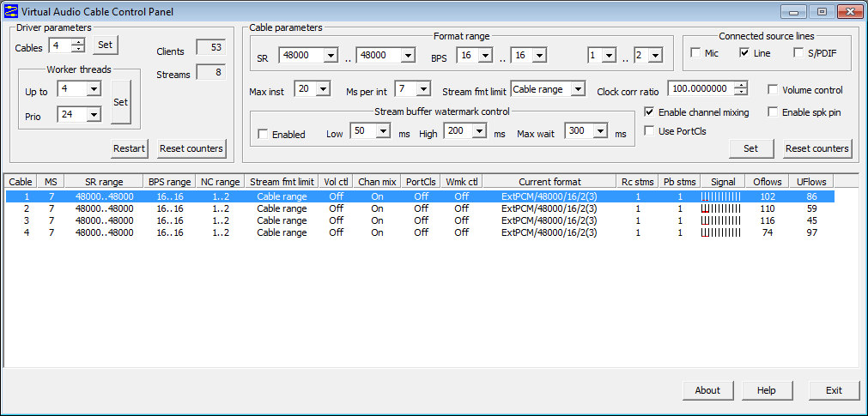Open the worker threads Up to dropdown
Image resolution: width=868 pixels, height=416 pixels.
coord(94,88)
